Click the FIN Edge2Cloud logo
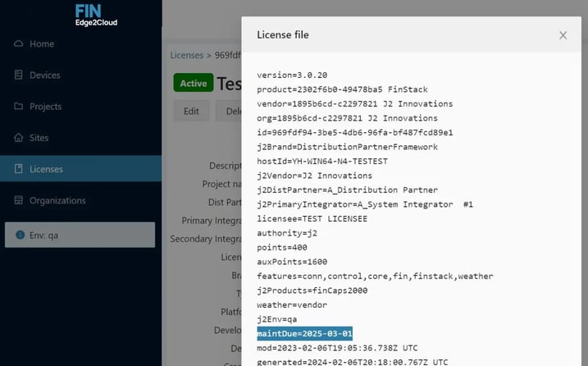 click(96, 15)
